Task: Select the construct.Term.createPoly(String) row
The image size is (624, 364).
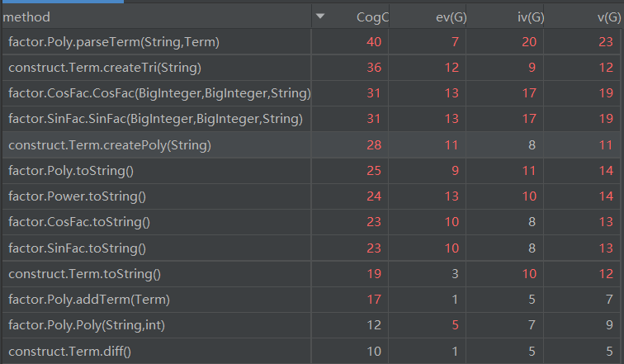Action: (x=110, y=145)
